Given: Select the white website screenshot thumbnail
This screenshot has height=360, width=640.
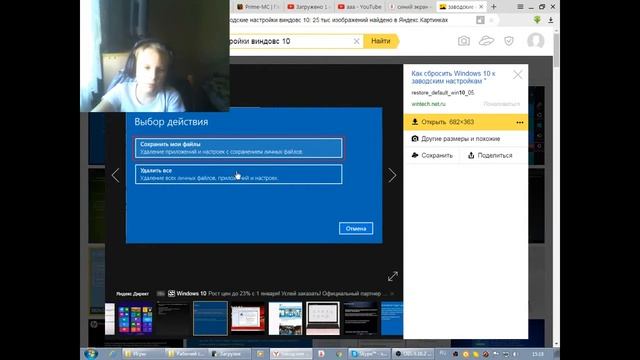Looking at the screenshot, I should (x=285, y=318).
